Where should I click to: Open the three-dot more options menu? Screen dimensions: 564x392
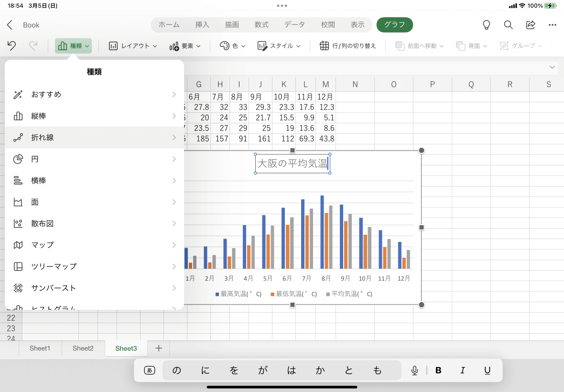click(x=553, y=25)
